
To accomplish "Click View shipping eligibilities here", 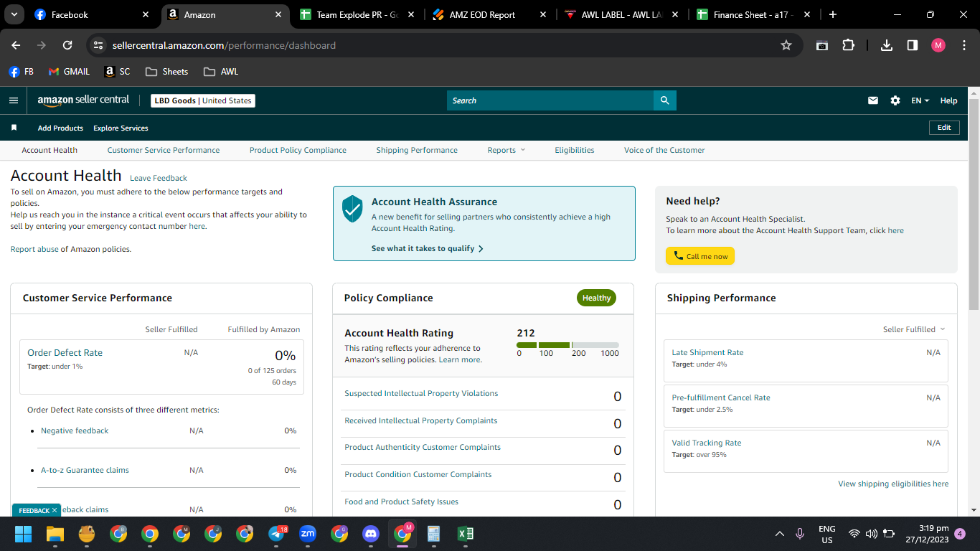I will click(893, 484).
